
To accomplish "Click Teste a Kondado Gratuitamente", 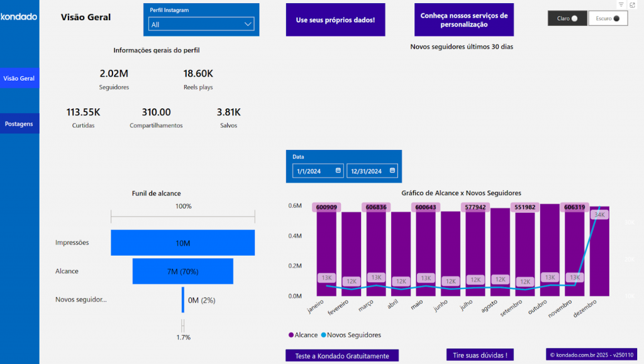I will (342, 355).
